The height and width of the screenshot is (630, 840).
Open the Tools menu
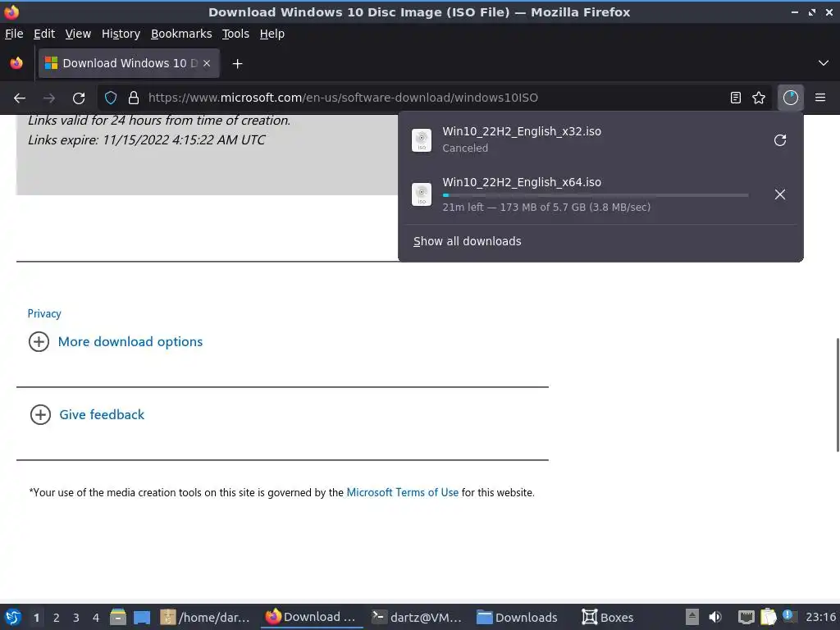pos(235,34)
